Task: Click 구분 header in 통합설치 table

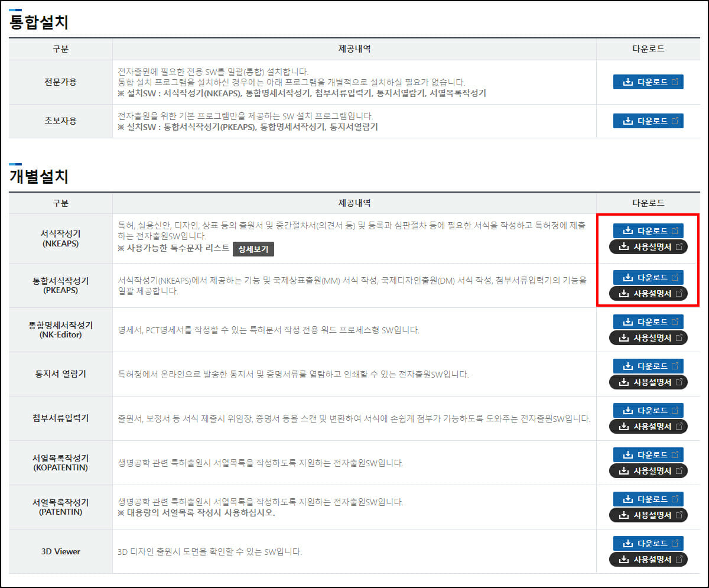Action: pos(60,49)
